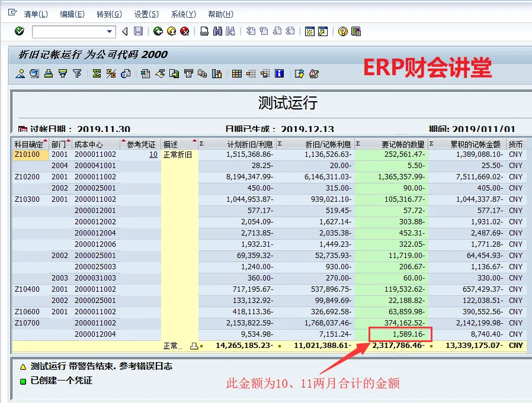Select cost center cell 2000041001

(x=95, y=166)
